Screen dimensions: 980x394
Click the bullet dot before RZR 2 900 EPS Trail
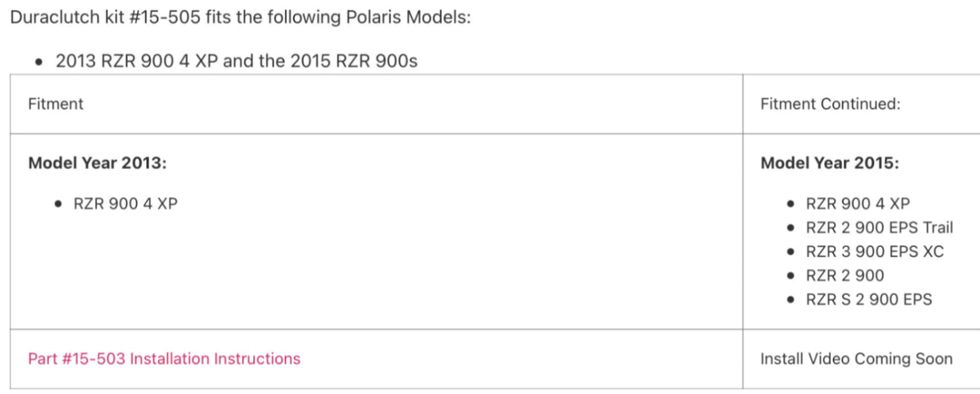(790, 229)
